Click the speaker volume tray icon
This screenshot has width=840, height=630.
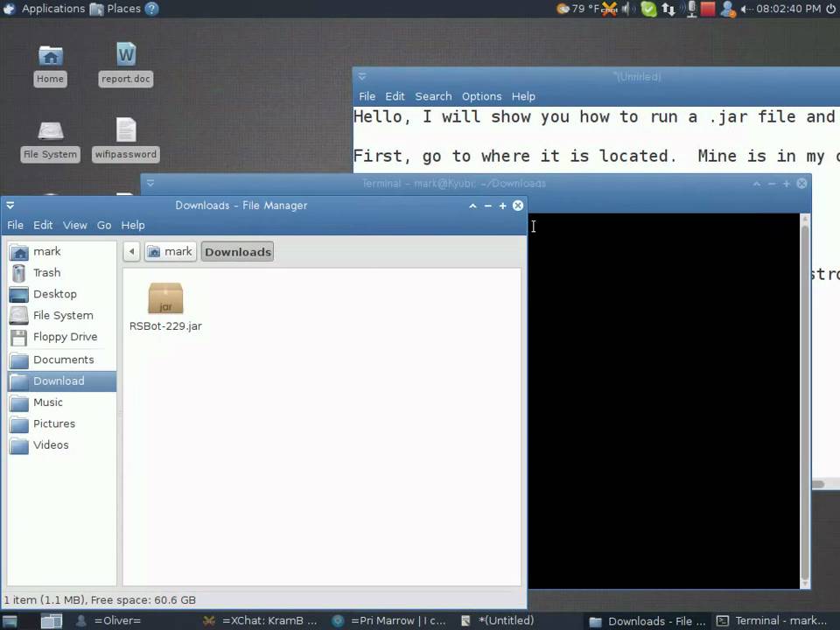pyautogui.click(x=627, y=9)
